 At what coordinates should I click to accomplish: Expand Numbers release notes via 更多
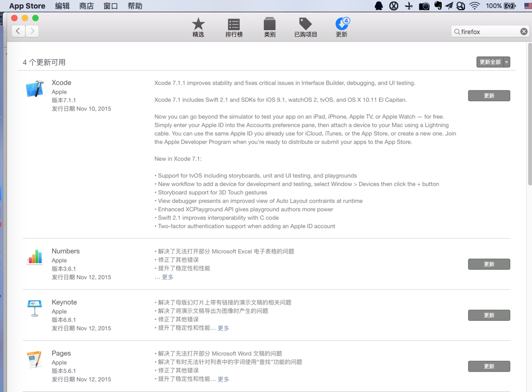(168, 277)
